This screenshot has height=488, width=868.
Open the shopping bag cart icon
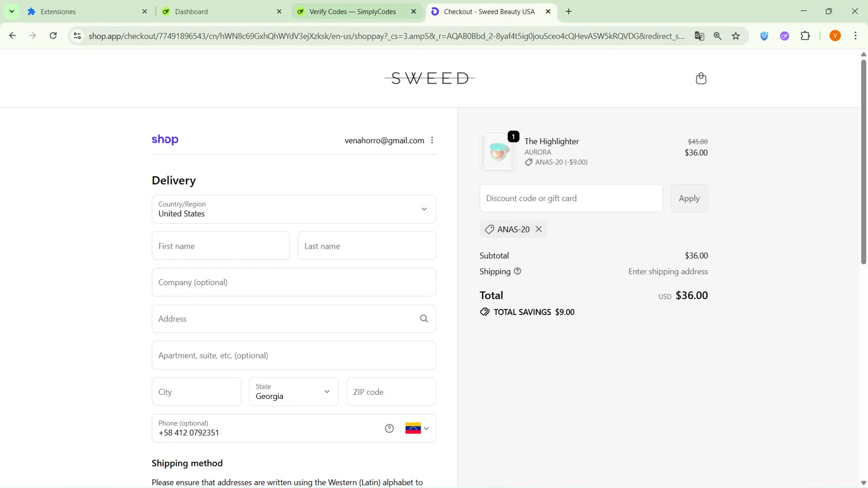tap(701, 78)
